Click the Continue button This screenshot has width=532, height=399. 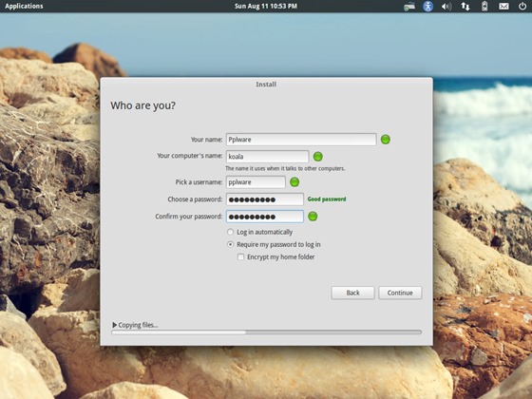(x=400, y=293)
